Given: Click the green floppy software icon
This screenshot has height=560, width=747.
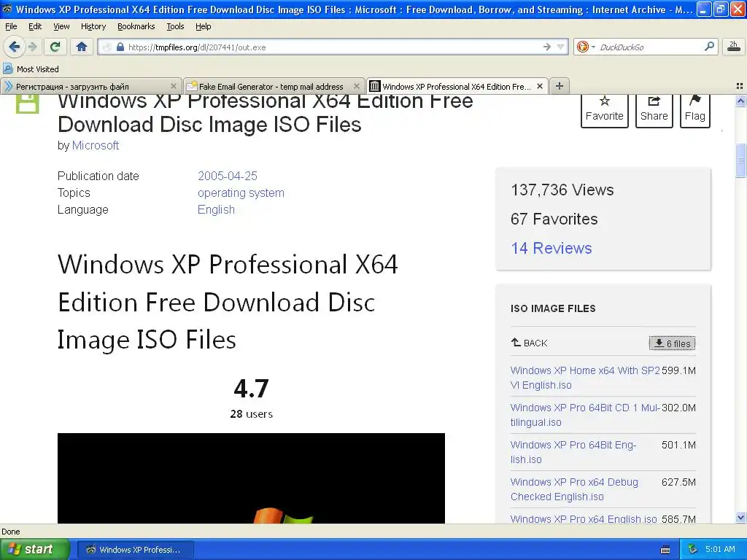Looking at the screenshot, I should [x=27, y=104].
